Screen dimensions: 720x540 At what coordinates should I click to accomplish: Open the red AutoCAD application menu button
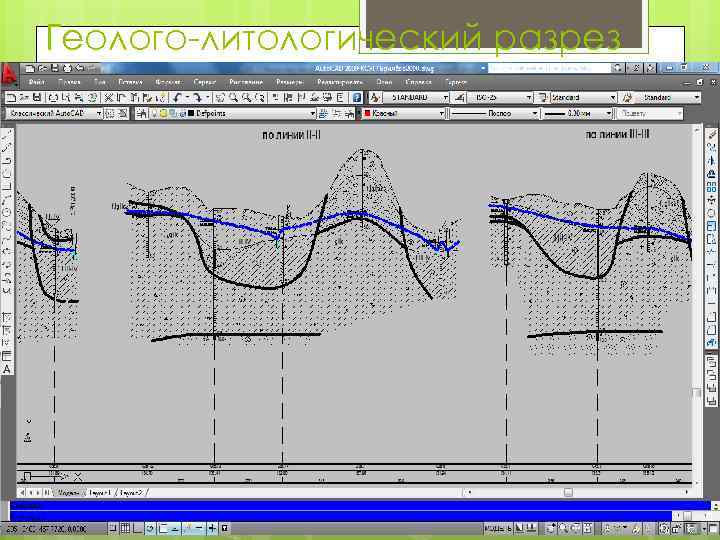[x=9, y=74]
